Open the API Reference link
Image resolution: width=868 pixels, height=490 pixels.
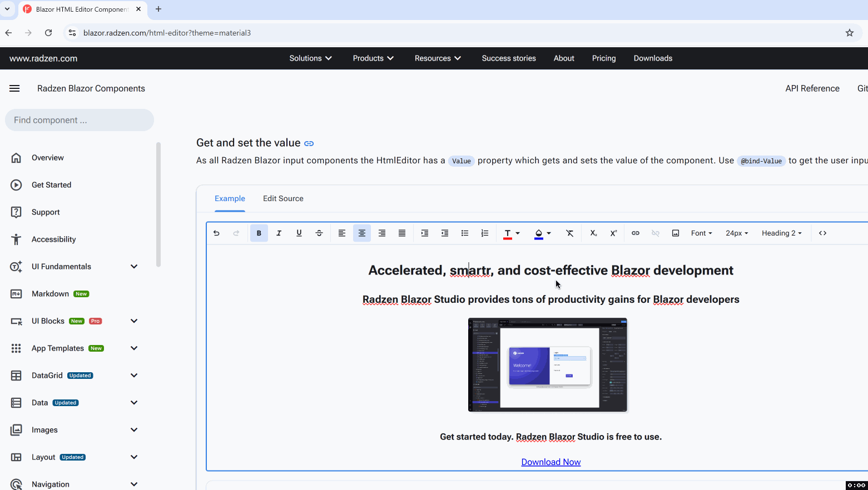click(x=812, y=88)
